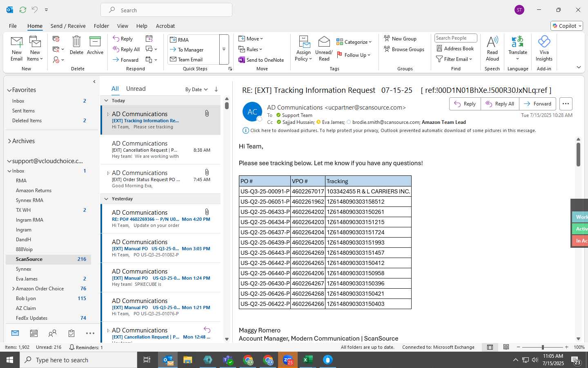Open the Rules dropdown
588x368 pixels.
250,49
